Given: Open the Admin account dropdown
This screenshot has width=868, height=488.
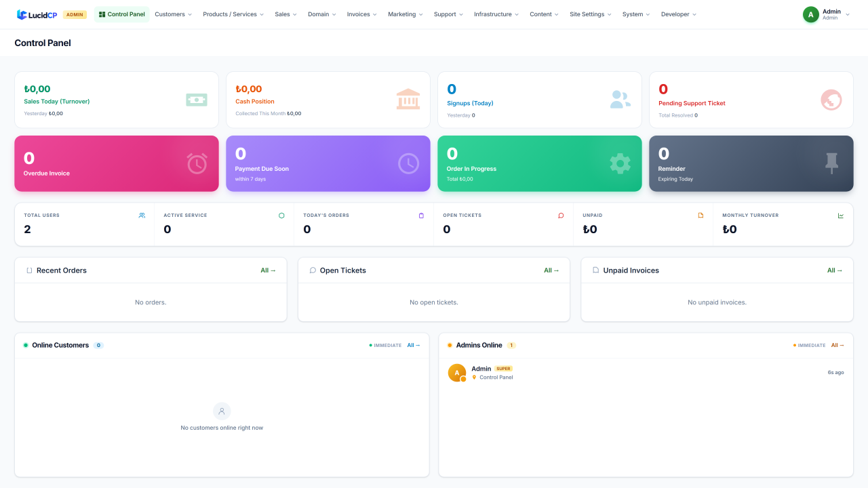Looking at the screenshot, I should coord(827,14).
